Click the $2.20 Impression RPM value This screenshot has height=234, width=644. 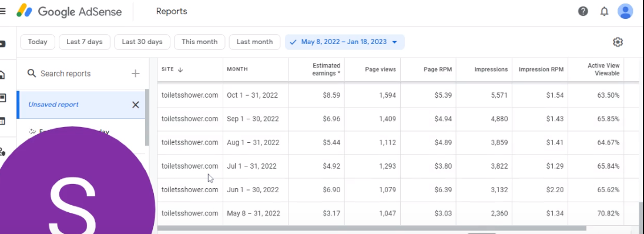click(x=555, y=189)
